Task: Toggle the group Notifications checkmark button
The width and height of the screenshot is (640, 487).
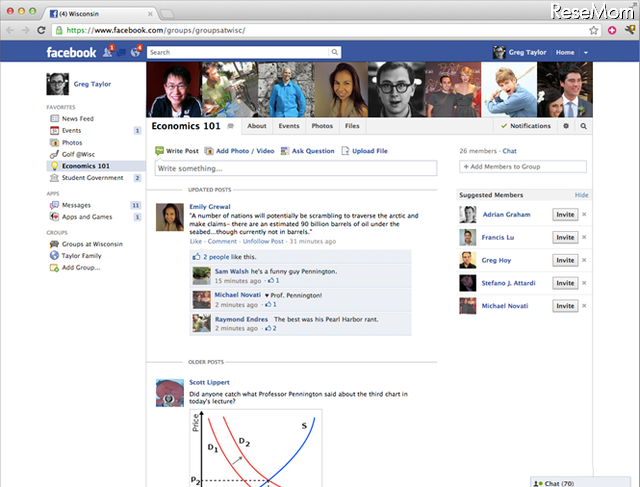Action: coord(527,127)
